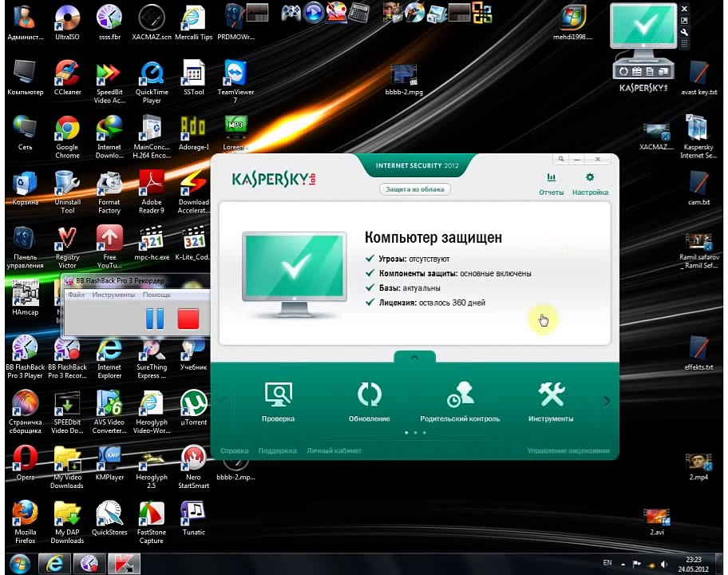Click the search magnifier in Kaspersky title bar
Viewport: 728px width, 575px height.
tap(561, 159)
